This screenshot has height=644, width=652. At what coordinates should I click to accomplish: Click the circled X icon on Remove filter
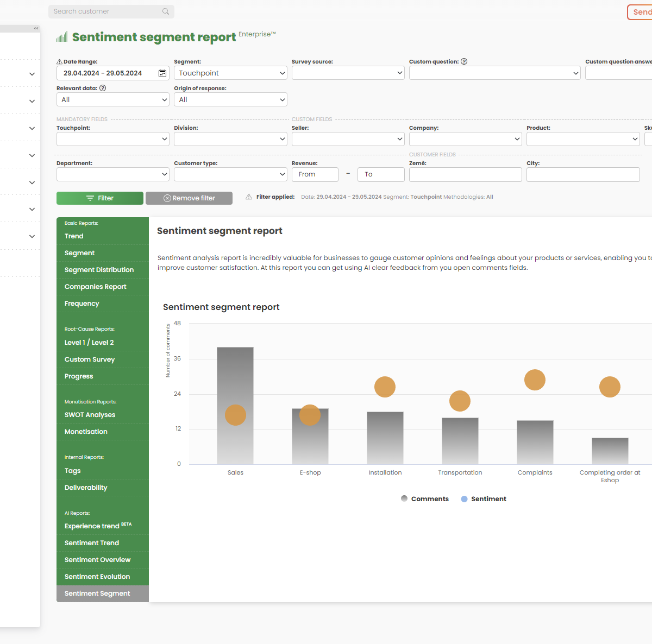point(167,198)
